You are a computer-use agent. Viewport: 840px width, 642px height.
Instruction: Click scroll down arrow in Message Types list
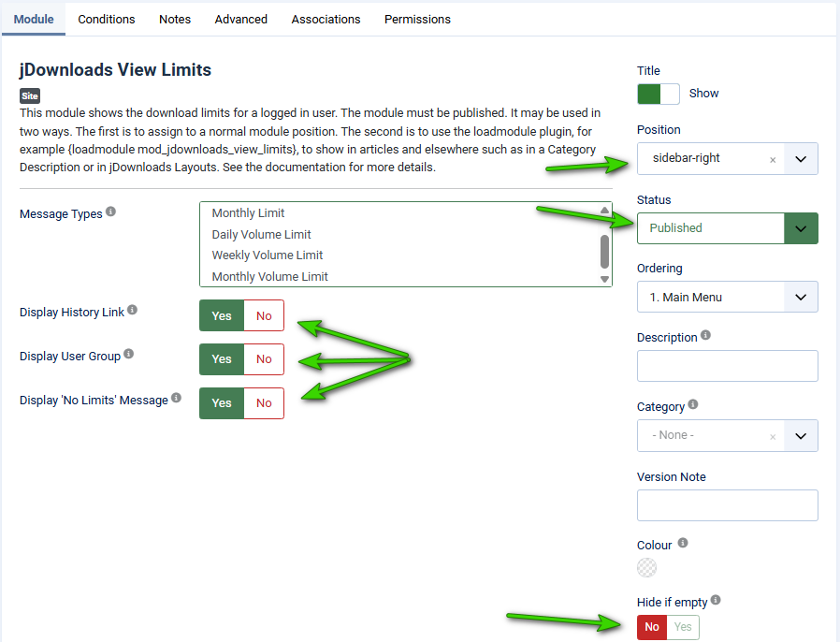604,279
